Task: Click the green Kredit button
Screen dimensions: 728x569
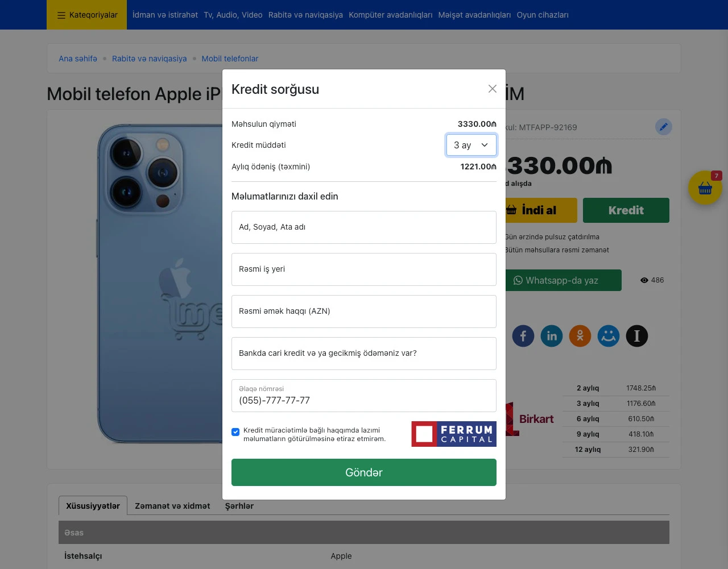Action: (x=626, y=210)
